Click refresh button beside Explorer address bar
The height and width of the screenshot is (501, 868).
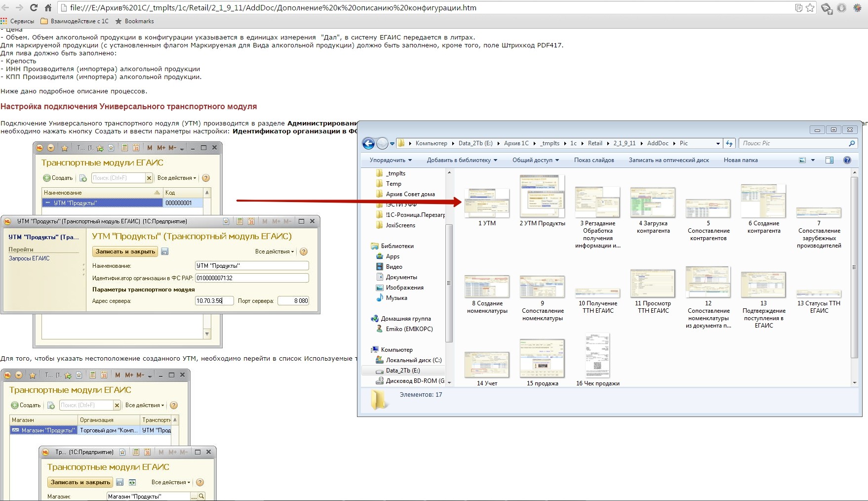tap(729, 143)
